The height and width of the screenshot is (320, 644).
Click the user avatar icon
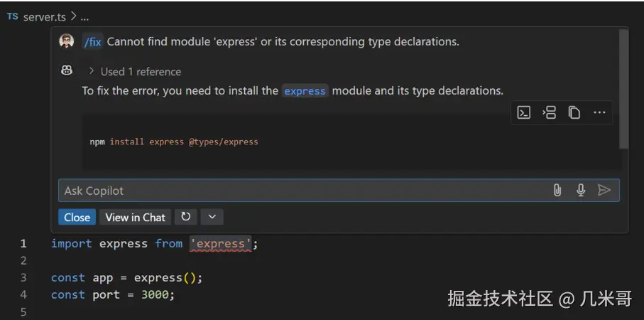pos(67,41)
